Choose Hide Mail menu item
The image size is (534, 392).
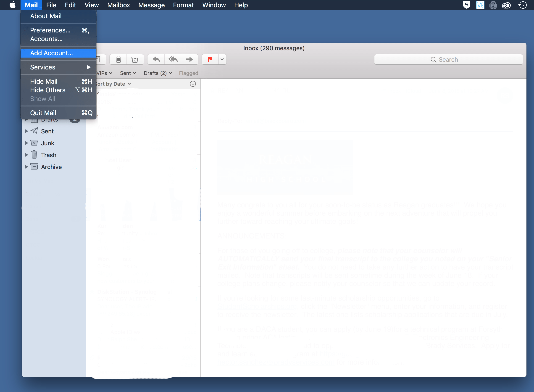point(59,81)
